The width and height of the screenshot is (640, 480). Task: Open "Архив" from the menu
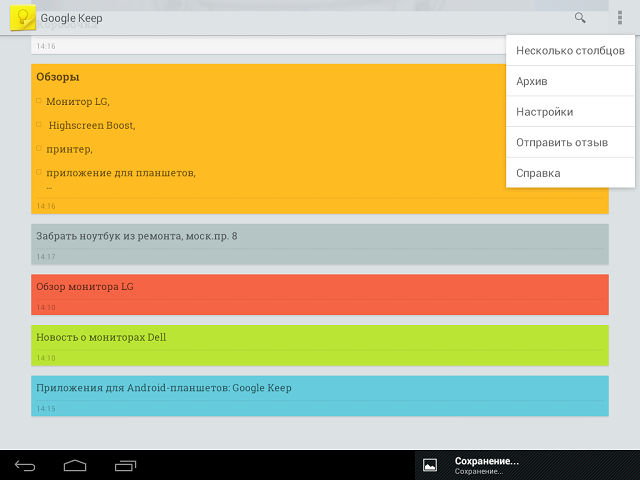pos(570,81)
